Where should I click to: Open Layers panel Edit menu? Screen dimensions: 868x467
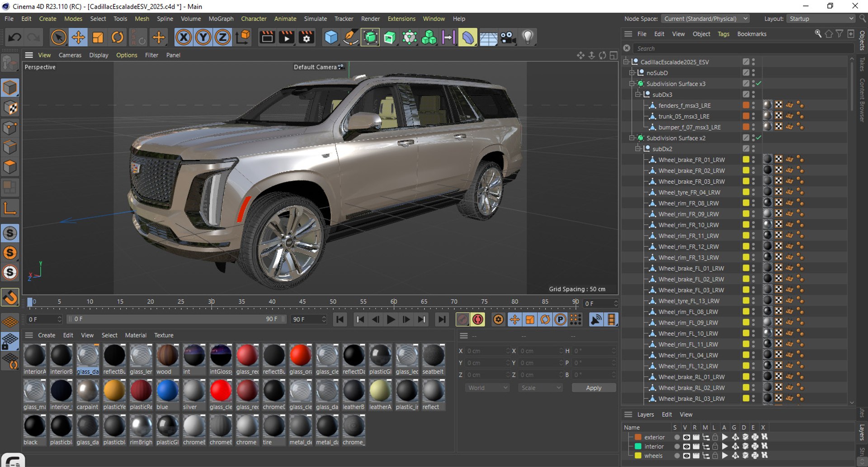pos(667,415)
